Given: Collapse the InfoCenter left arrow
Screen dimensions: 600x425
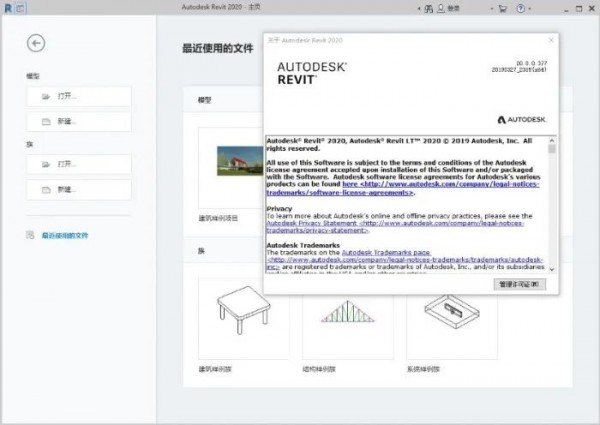Looking at the screenshot, I should click(419, 8).
